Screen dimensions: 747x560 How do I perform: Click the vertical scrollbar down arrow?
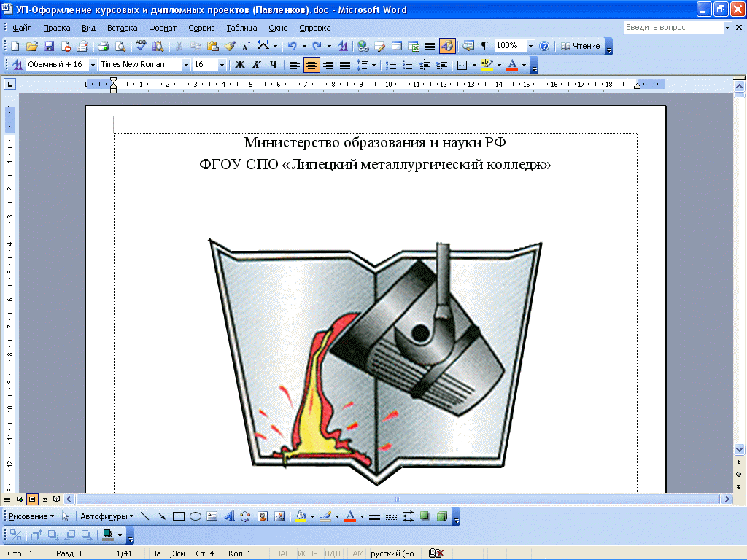(x=740, y=449)
